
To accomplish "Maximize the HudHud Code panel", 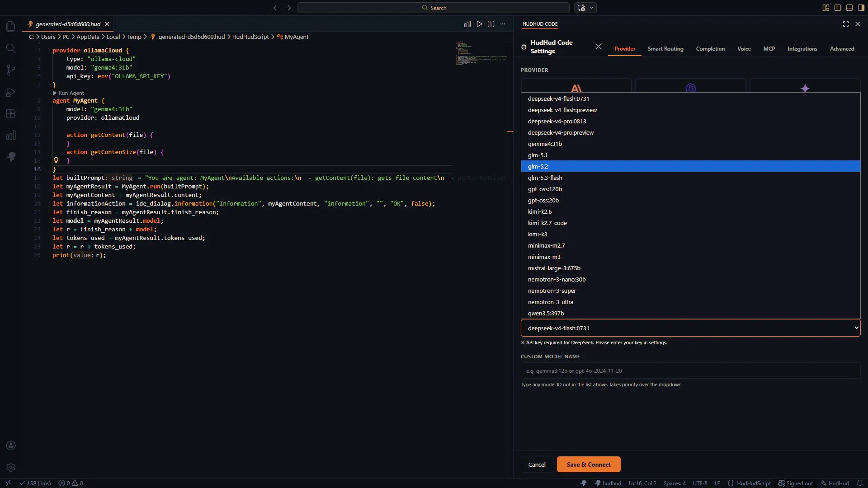I will click(846, 24).
